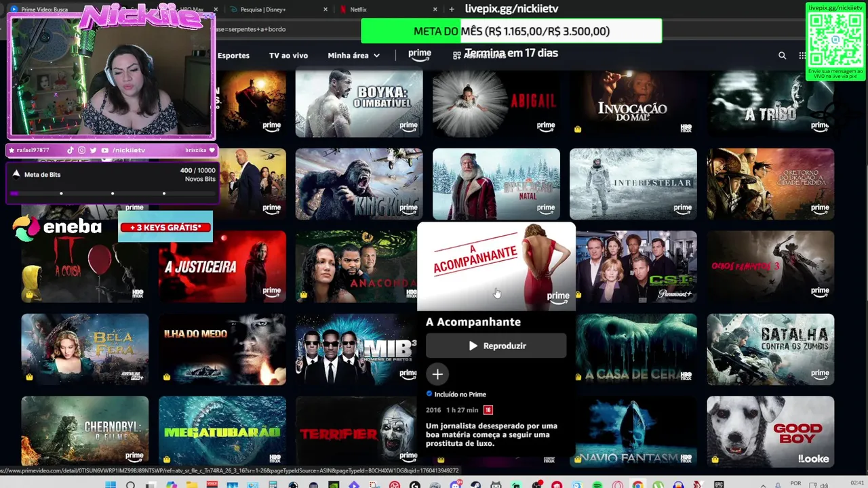
Task: Add A Acompanhante to watchlist with plus icon
Action: 437,374
